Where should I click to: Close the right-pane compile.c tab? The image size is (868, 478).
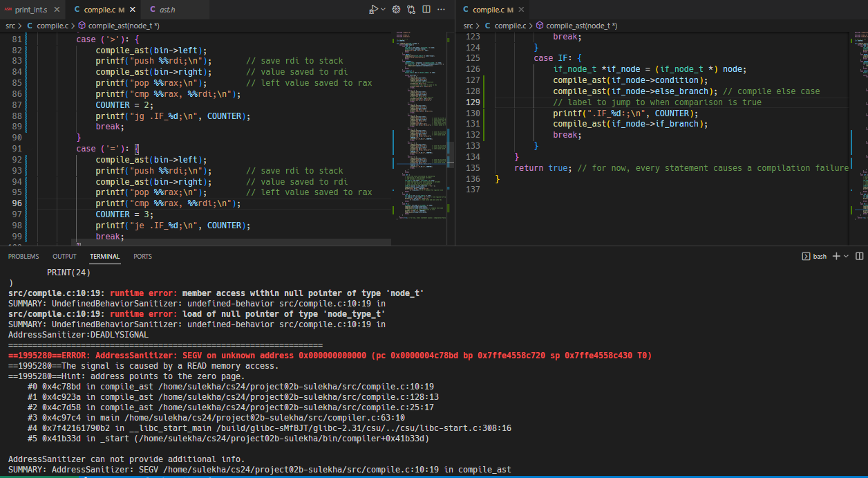[x=522, y=10]
